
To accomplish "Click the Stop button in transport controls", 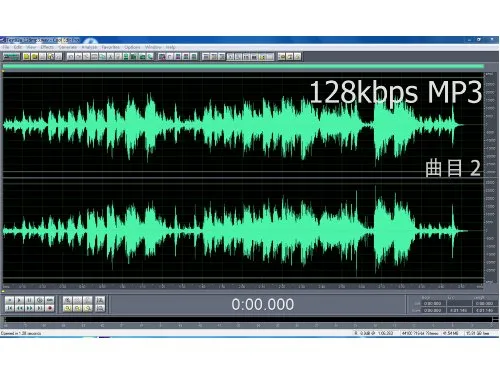I will point(10,300).
